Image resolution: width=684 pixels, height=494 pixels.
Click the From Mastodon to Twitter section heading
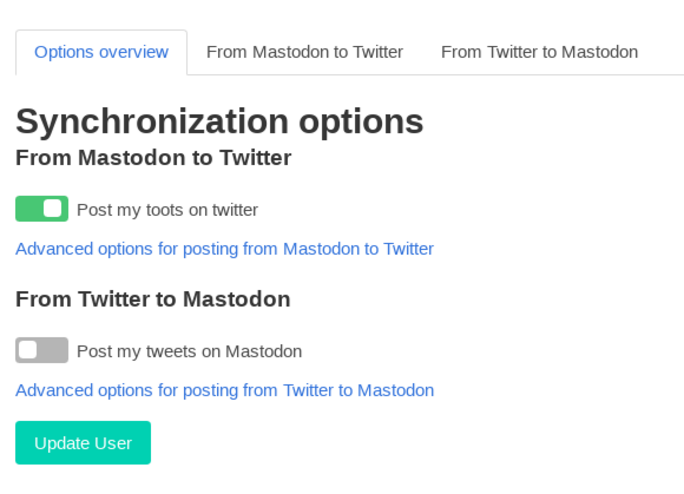tap(153, 157)
